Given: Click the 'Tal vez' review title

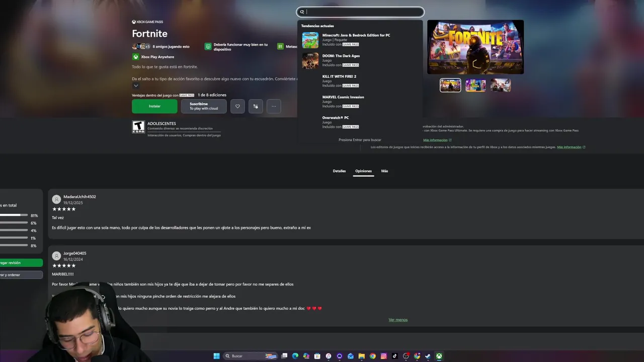Looking at the screenshot, I should click(x=58, y=218).
